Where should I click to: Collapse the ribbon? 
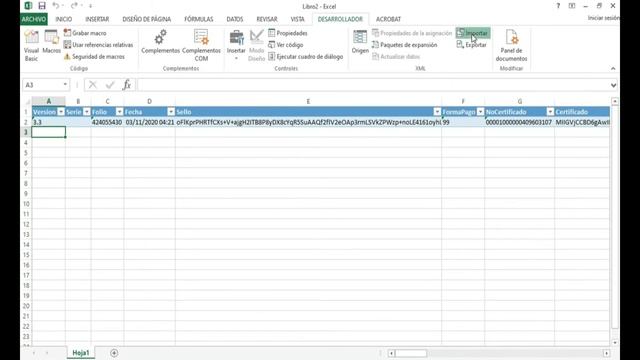(613, 69)
